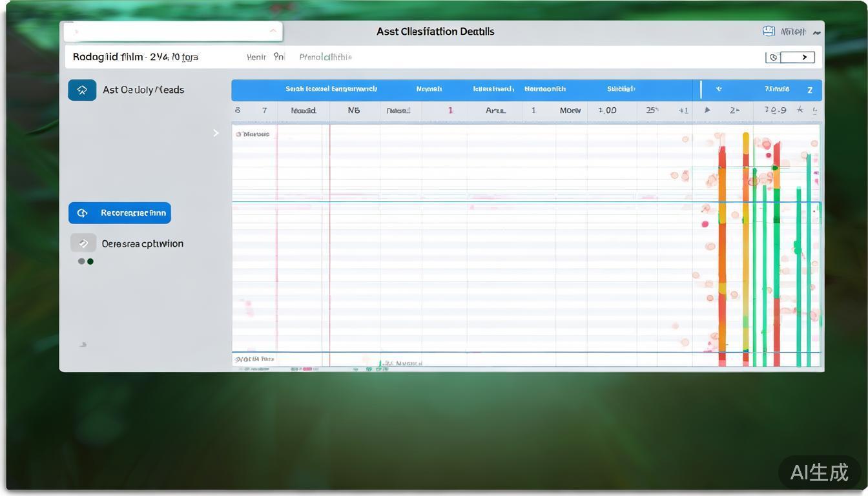Click the blue Retorengtec button
Image resolution: width=868 pixels, height=496 pixels.
click(x=119, y=213)
